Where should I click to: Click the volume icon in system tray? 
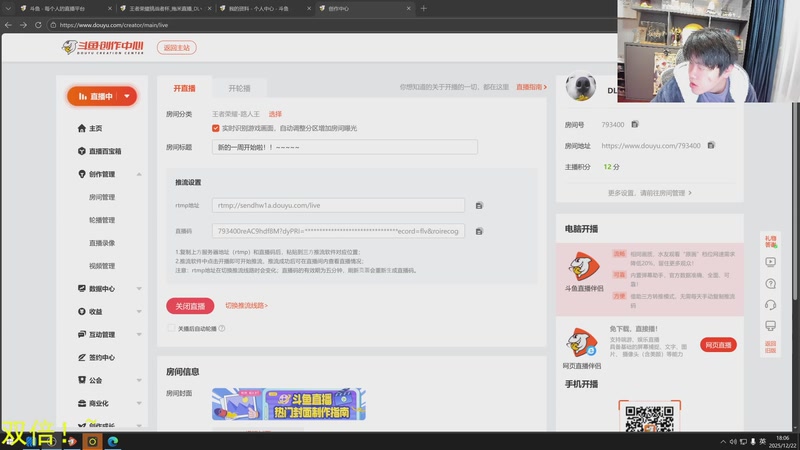[733, 441]
